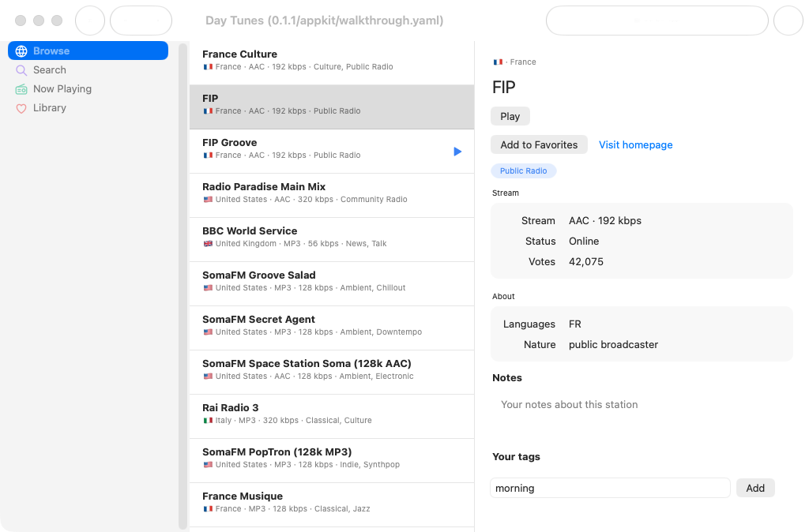Click the Public Radio tag pill
The width and height of the screenshot is (809, 532).
coord(523,170)
